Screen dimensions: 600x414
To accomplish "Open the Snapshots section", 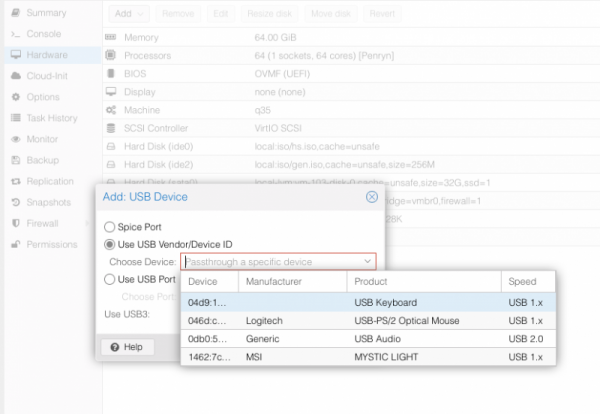I will pyautogui.click(x=49, y=202).
